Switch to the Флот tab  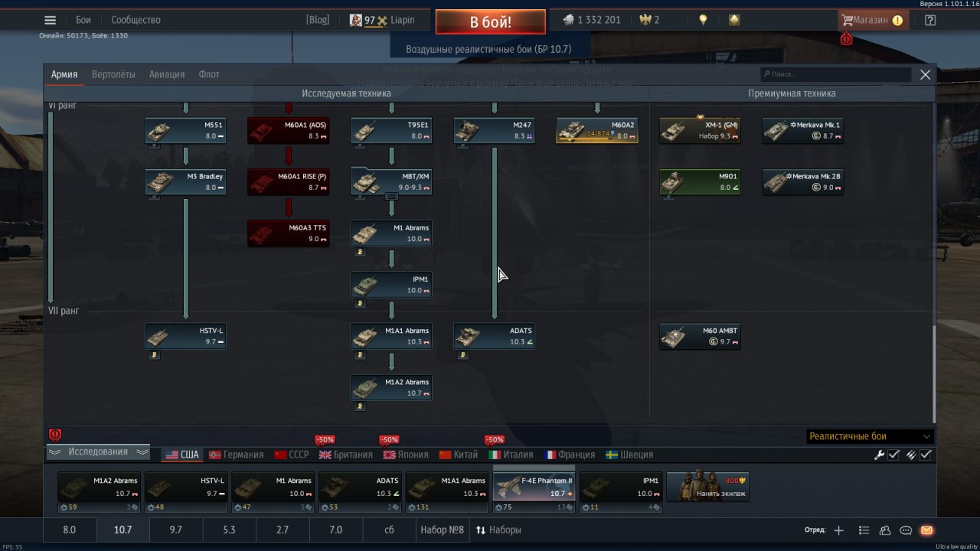pos(209,74)
